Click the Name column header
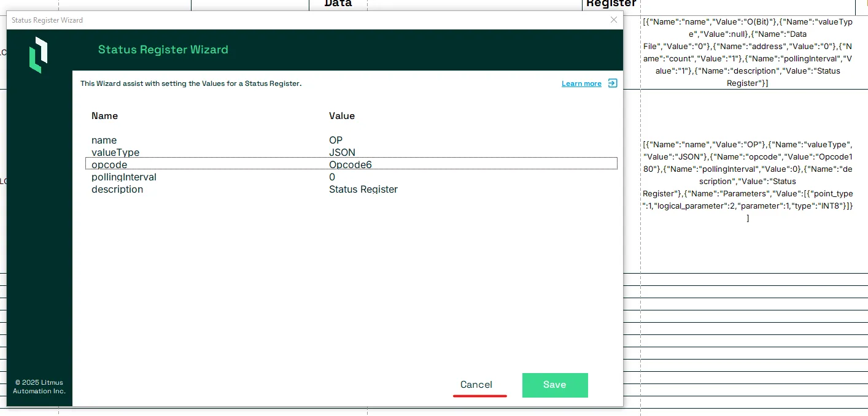The height and width of the screenshot is (416, 868). (x=104, y=115)
